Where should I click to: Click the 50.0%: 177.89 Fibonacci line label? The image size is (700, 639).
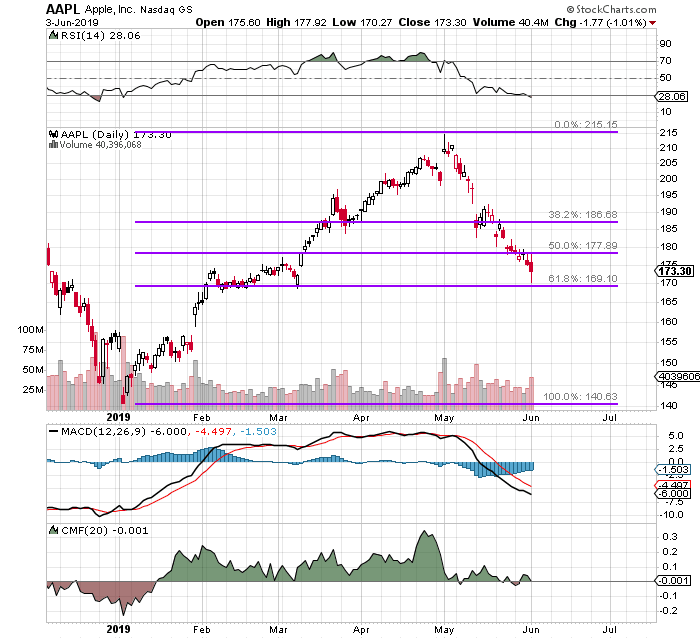click(x=583, y=246)
